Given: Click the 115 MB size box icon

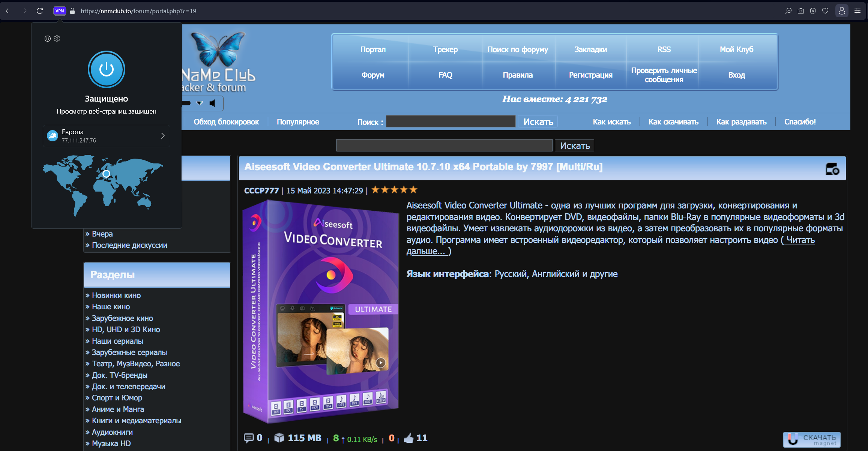Looking at the screenshot, I should pyautogui.click(x=279, y=438).
